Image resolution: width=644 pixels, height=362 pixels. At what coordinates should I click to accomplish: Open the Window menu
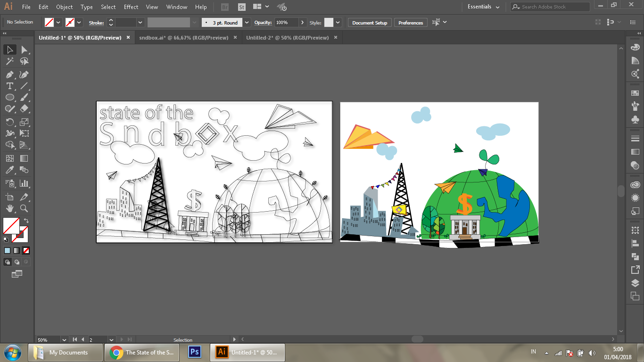pyautogui.click(x=177, y=7)
